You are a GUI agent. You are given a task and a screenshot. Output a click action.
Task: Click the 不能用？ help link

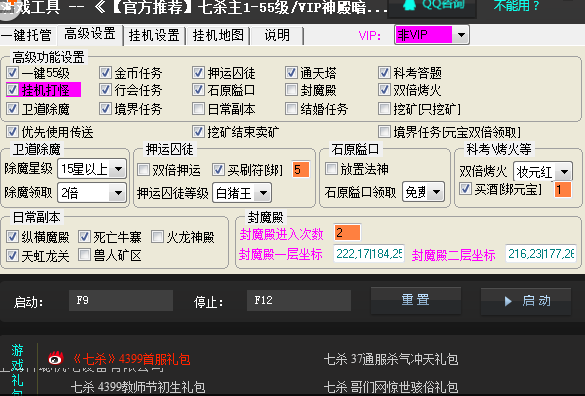point(516,5)
